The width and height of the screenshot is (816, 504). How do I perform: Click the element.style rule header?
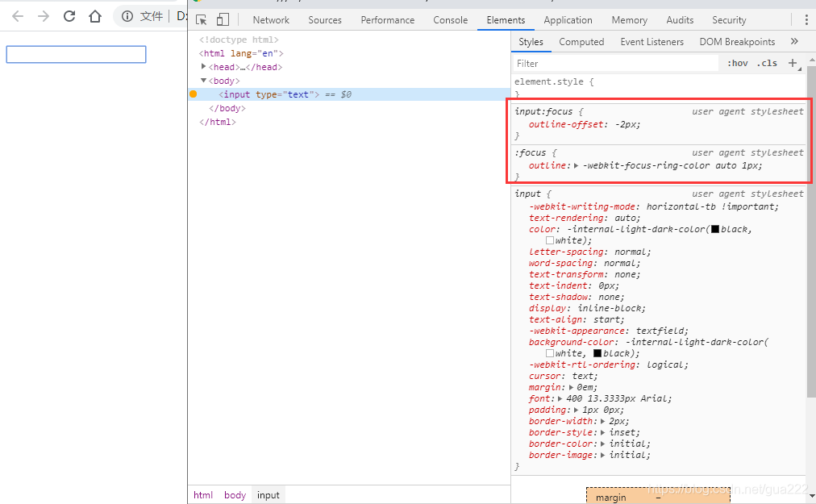tap(554, 81)
